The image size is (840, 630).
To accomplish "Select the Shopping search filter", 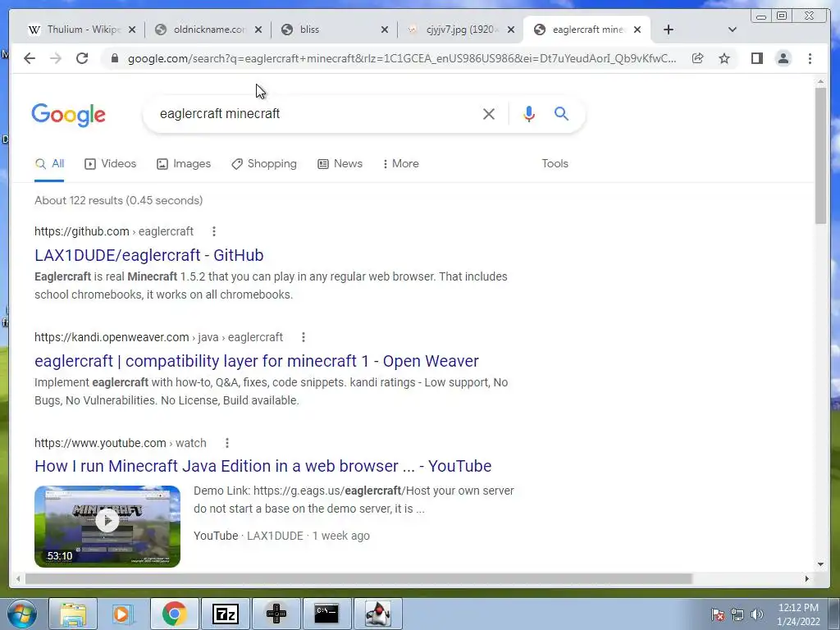I will 264,164.
